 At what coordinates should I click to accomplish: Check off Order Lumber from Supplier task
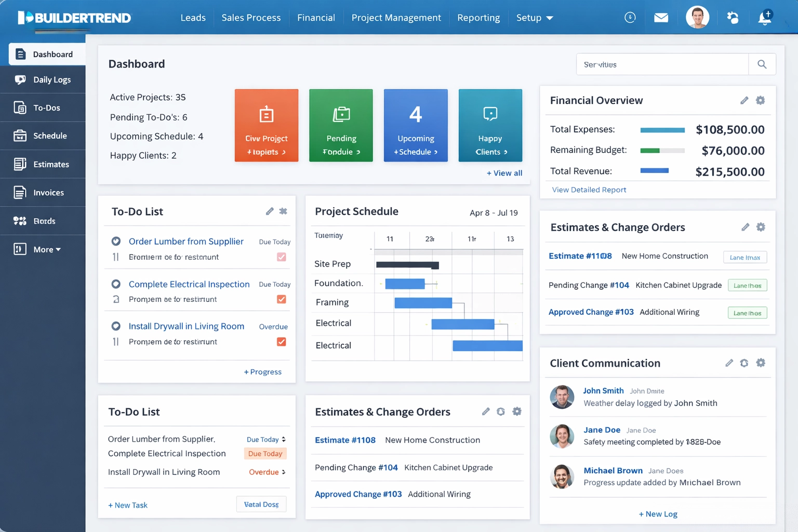tap(281, 257)
